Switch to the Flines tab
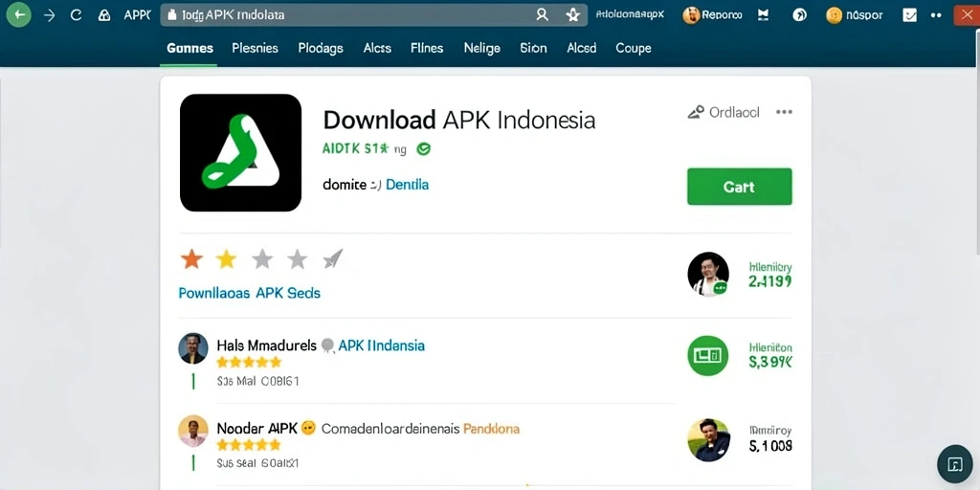 pyautogui.click(x=427, y=48)
